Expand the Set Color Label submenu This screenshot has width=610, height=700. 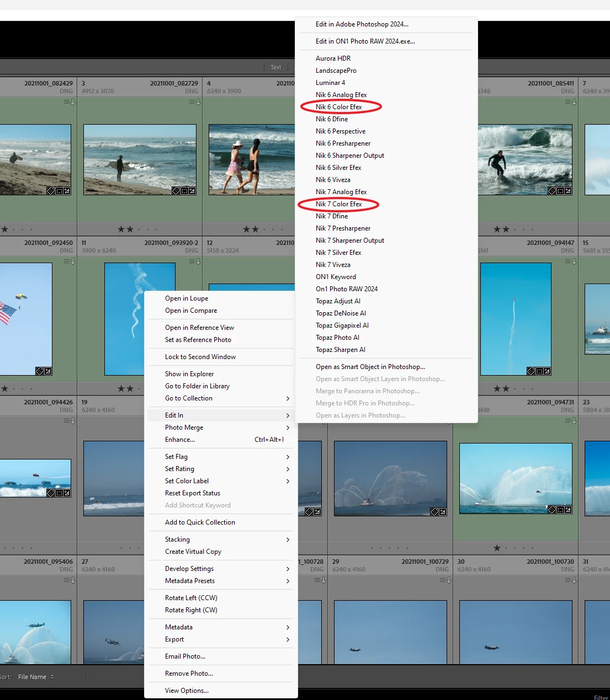pos(221,481)
